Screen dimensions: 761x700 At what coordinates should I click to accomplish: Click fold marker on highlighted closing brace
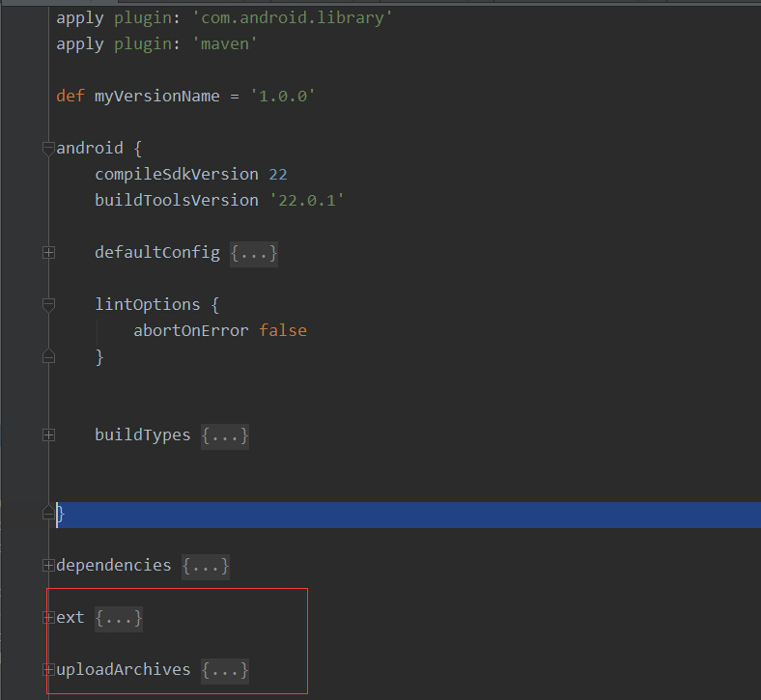pyautogui.click(x=48, y=514)
